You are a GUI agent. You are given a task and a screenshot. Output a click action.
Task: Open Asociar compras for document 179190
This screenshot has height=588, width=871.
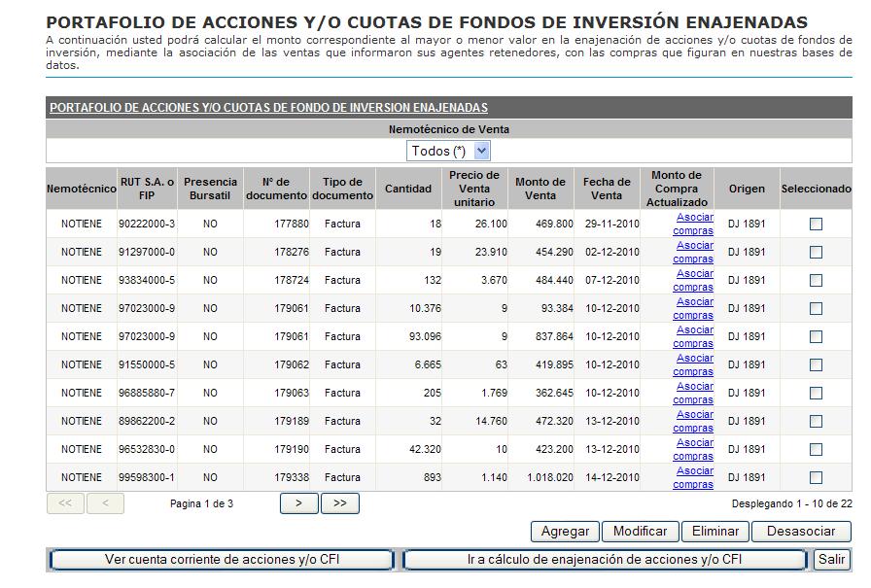pyautogui.click(x=693, y=449)
